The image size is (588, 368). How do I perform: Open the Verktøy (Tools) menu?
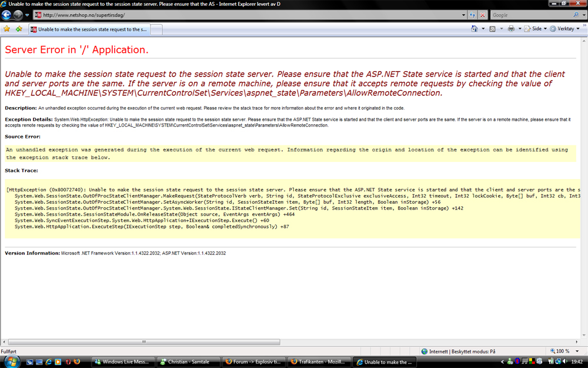coord(564,28)
